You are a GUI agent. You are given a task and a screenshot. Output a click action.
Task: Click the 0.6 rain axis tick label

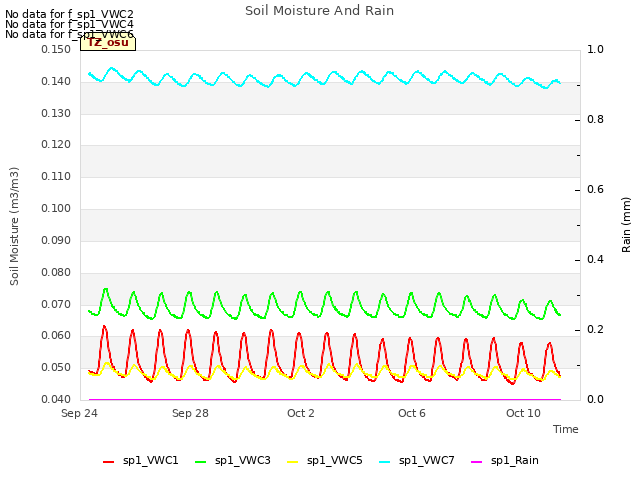click(595, 189)
